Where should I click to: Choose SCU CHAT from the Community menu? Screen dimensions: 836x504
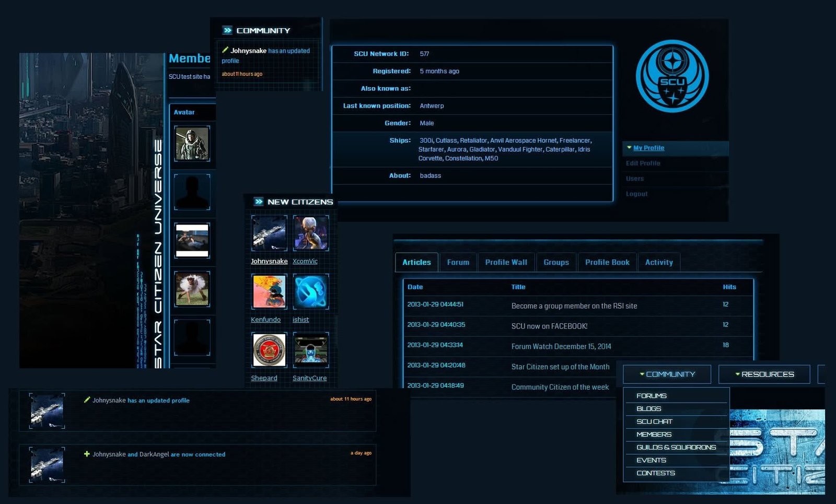pyautogui.click(x=654, y=421)
